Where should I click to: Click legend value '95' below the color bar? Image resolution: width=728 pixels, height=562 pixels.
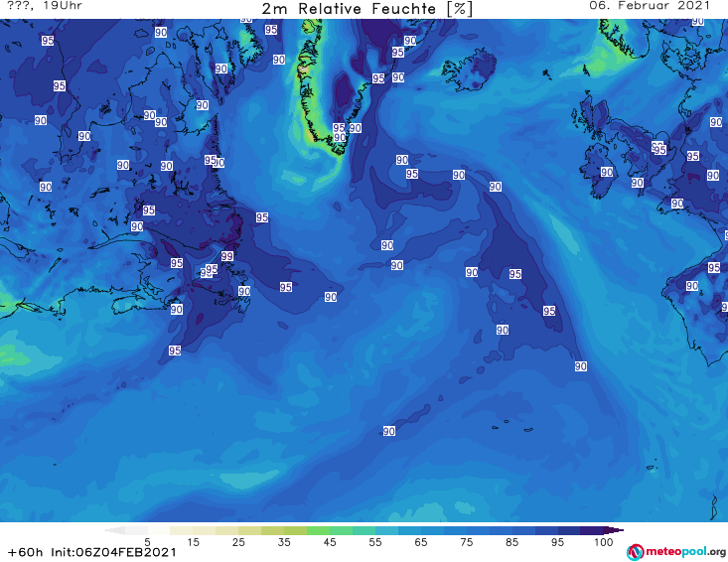click(557, 542)
